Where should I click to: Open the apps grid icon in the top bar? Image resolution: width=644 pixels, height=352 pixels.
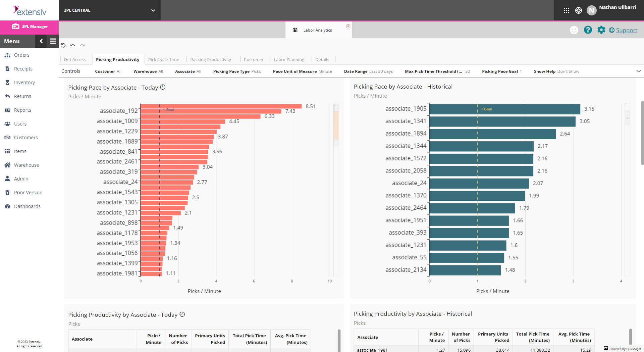pyautogui.click(x=566, y=10)
